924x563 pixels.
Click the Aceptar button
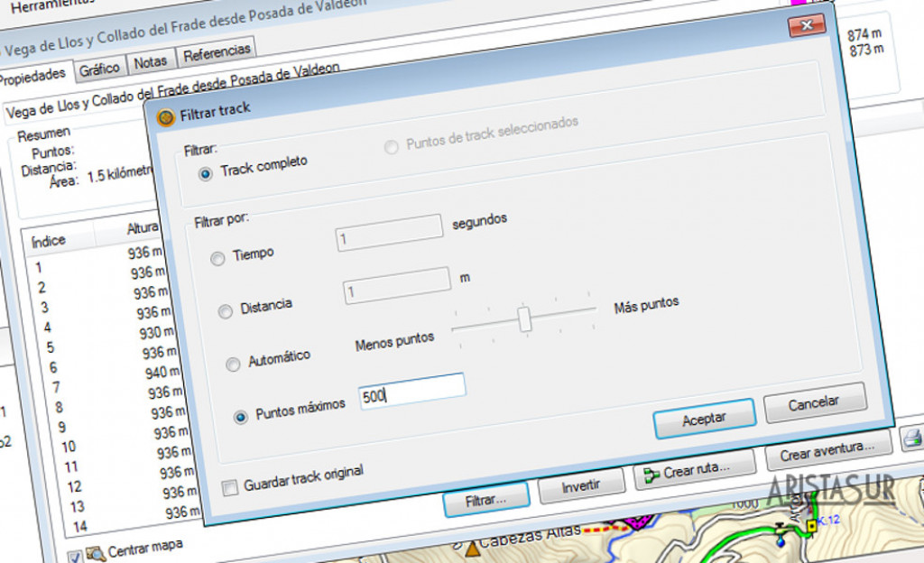pos(705,419)
